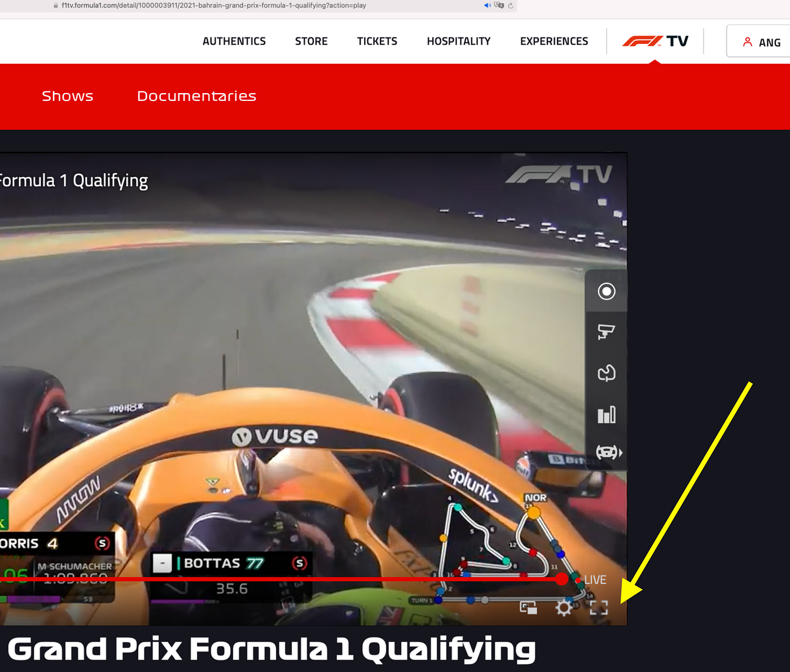
Task: Toggle picture-in-picture mode
Action: (528, 608)
